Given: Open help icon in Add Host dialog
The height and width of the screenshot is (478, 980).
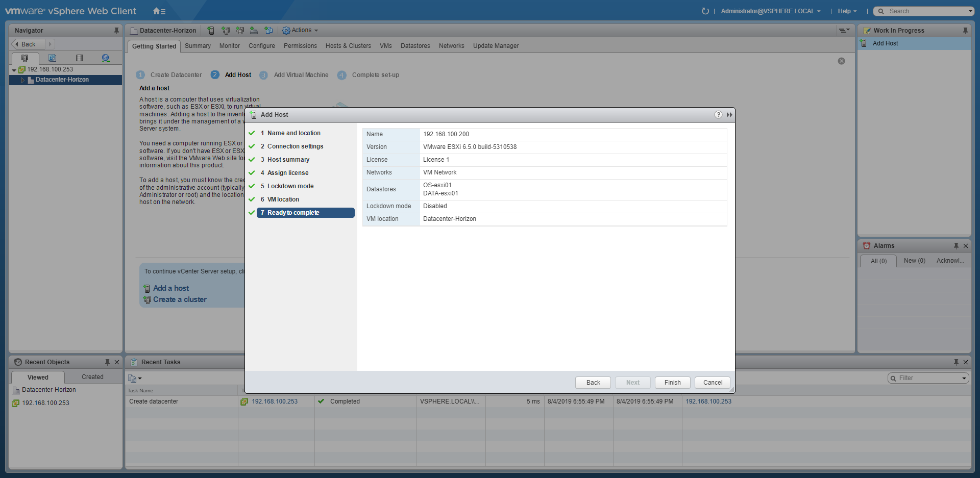Looking at the screenshot, I should point(718,115).
